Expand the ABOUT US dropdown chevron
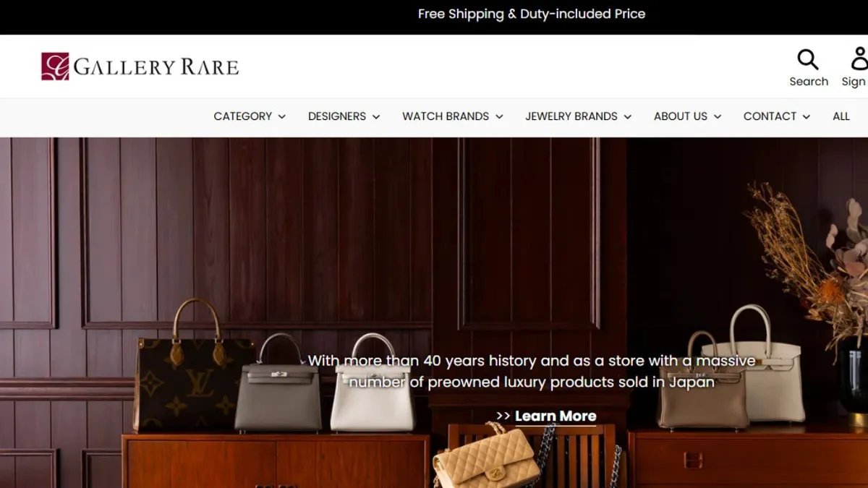Image resolution: width=868 pixels, height=488 pixels. pyautogui.click(x=718, y=116)
